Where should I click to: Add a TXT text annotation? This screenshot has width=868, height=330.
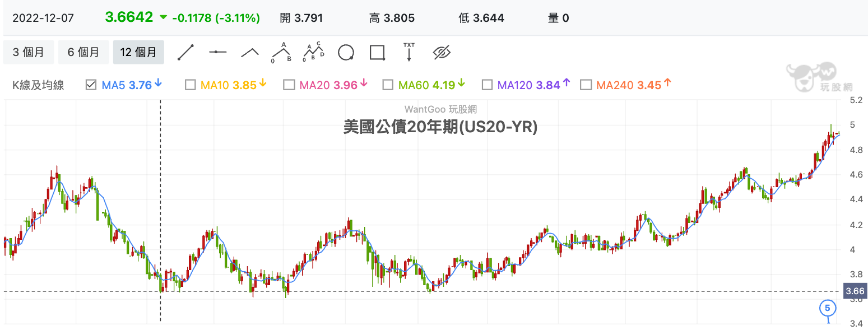click(409, 52)
